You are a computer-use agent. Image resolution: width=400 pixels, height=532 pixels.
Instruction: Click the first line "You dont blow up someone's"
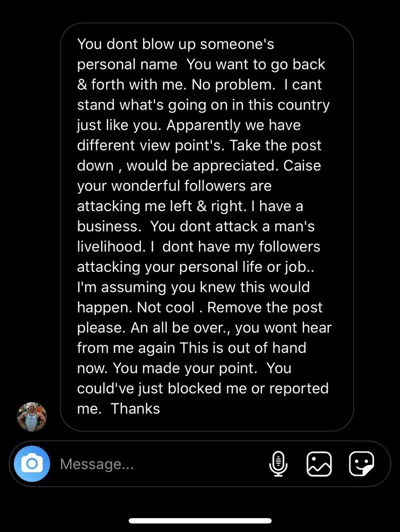176,44
